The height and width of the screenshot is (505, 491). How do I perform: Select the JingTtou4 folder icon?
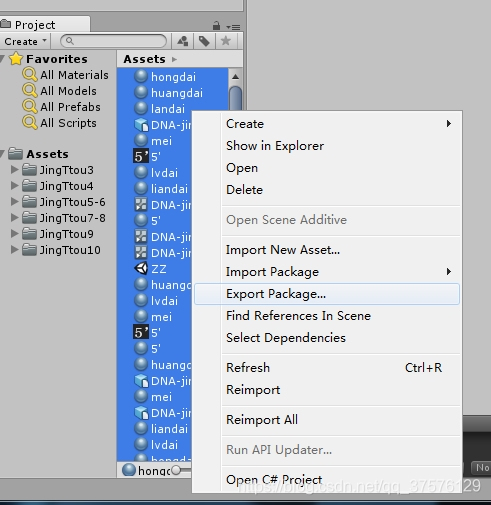tap(29, 186)
